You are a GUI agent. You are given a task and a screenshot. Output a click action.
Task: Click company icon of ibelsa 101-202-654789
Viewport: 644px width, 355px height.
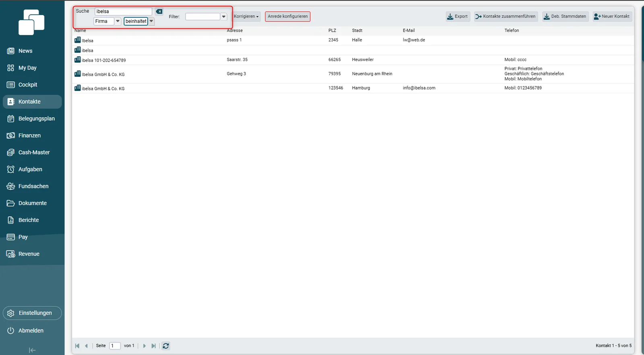[x=78, y=60]
